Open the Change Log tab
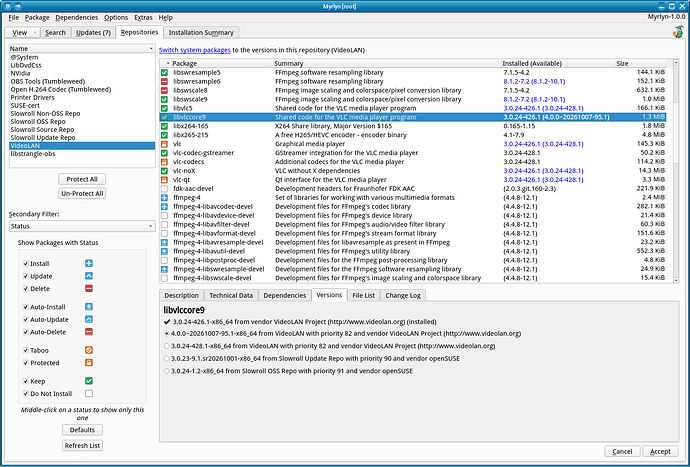This screenshot has height=467, width=690. coord(403,295)
